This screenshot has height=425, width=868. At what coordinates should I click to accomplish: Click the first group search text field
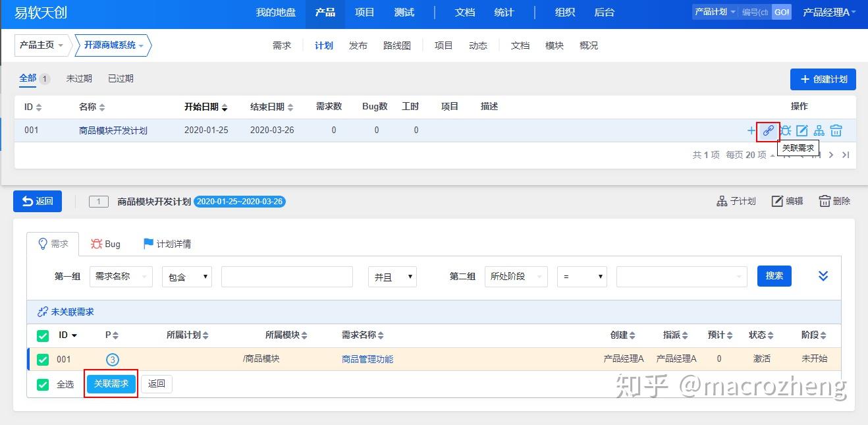(x=287, y=277)
